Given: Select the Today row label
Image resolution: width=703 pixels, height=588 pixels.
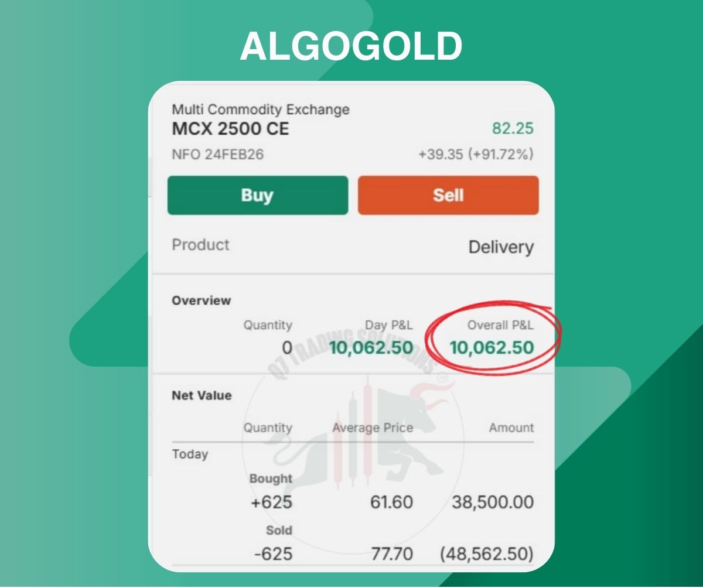Looking at the screenshot, I should 190,454.
